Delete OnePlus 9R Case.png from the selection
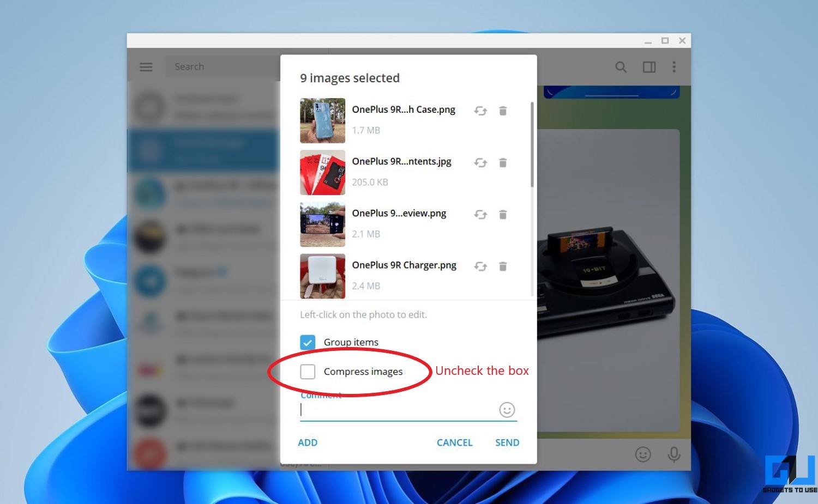 click(502, 111)
